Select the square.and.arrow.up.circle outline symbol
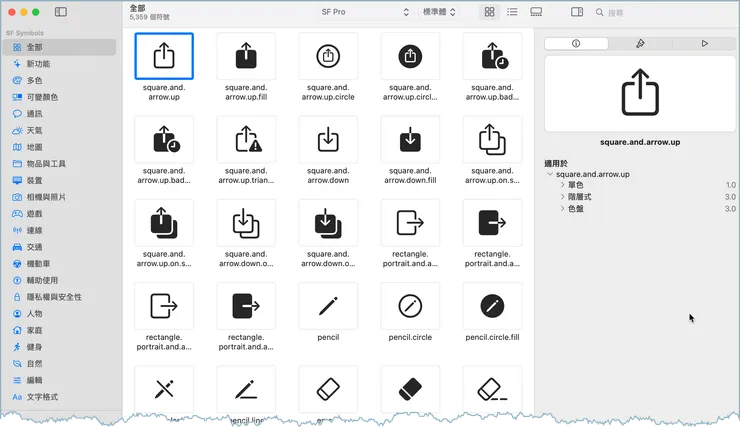This screenshot has width=740, height=427. pos(328,56)
